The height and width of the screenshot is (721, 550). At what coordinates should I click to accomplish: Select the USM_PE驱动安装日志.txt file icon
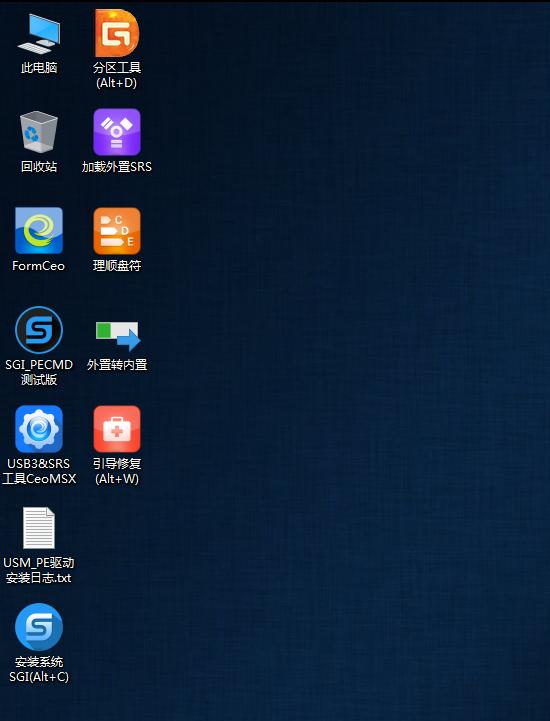coord(39,528)
